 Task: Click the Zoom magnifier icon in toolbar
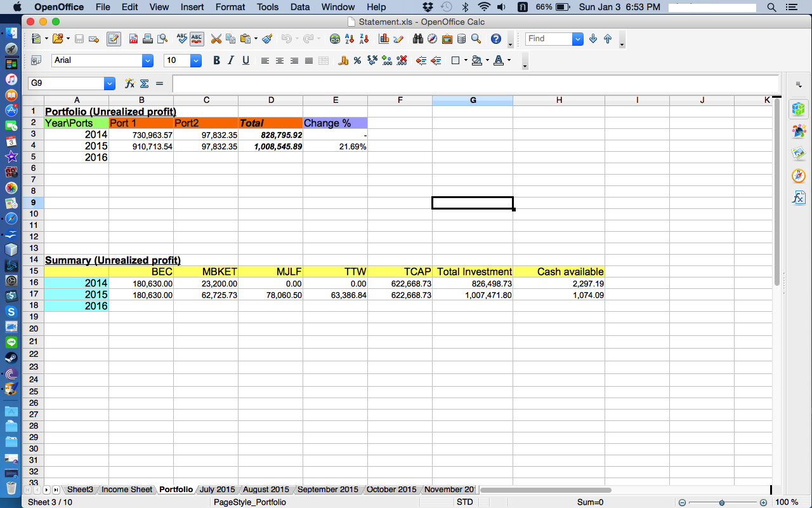coord(476,39)
